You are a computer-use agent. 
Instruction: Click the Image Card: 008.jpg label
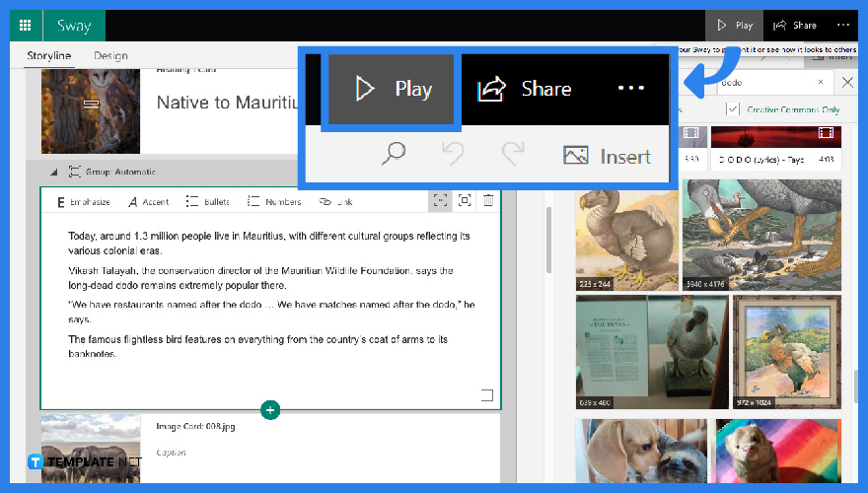coord(195,427)
